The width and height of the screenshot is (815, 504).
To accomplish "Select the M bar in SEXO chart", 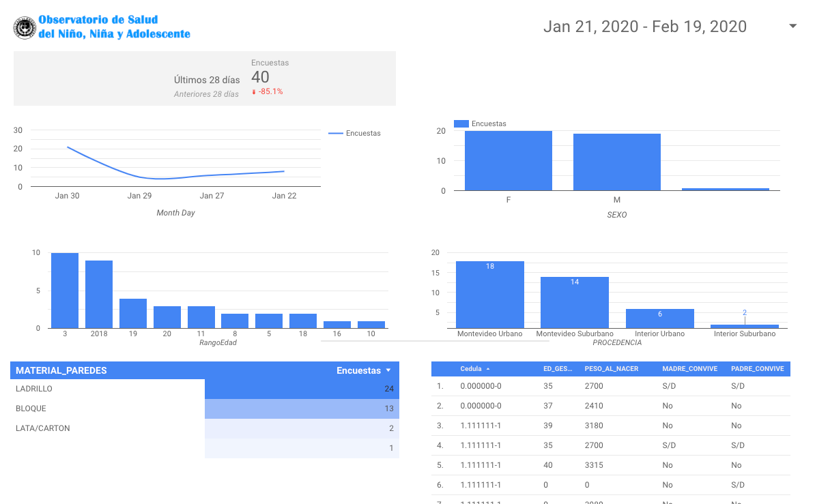I will coord(616,162).
